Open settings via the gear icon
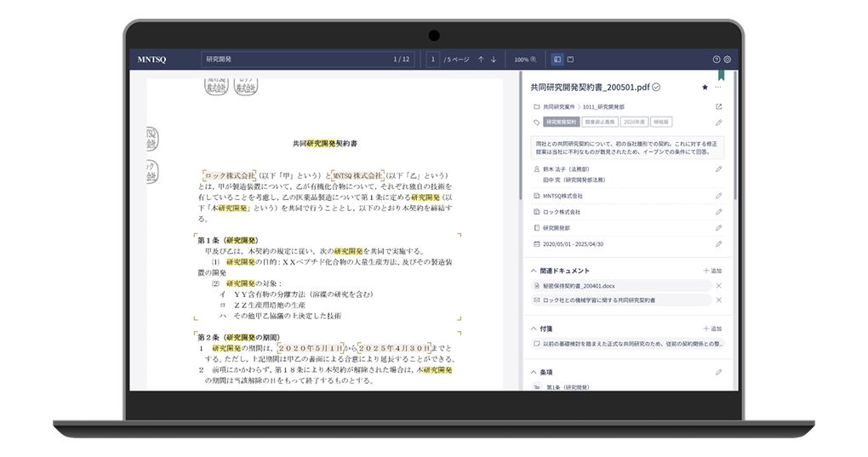The width and height of the screenshot is (868, 457). (x=727, y=60)
